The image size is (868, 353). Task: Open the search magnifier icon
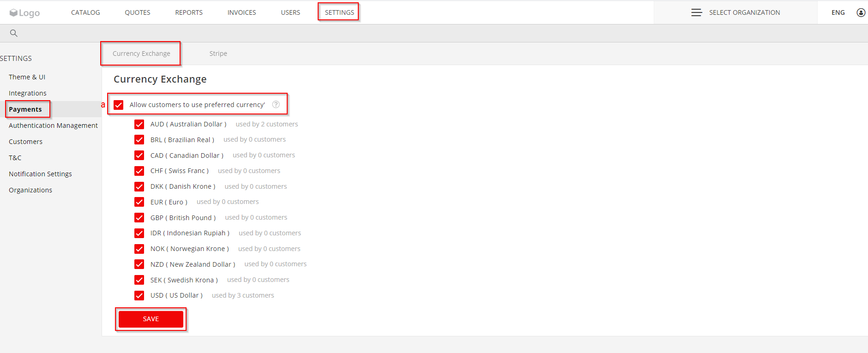point(14,33)
